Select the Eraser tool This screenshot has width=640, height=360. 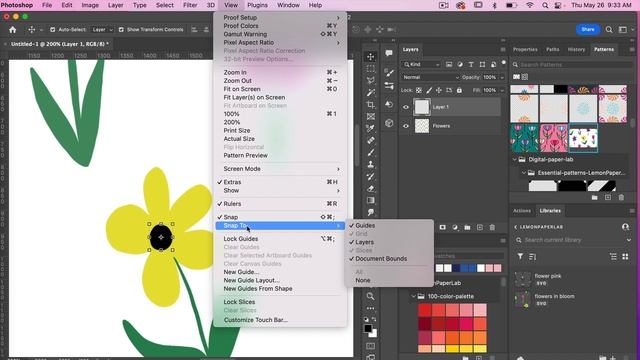(371, 189)
